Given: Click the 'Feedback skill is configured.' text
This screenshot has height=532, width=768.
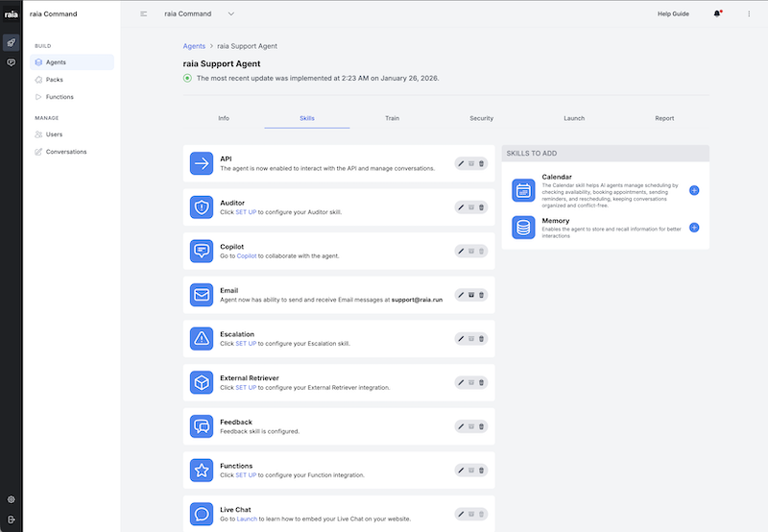Looking at the screenshot, I should pos(259,431).
